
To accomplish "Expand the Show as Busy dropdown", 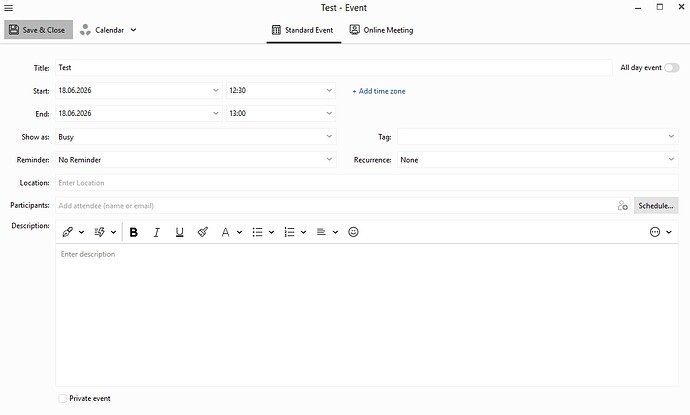I will (196, 137).
